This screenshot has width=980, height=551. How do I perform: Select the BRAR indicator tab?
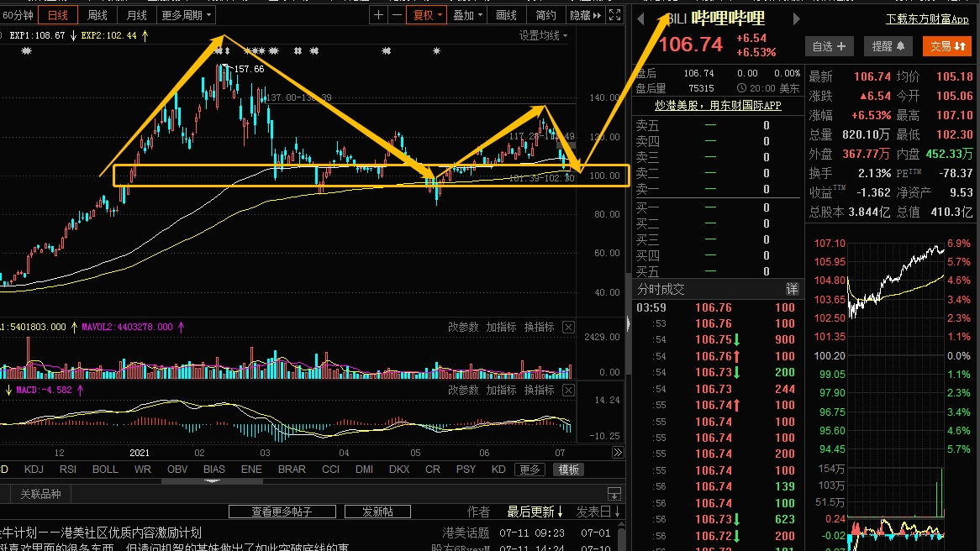292,470
